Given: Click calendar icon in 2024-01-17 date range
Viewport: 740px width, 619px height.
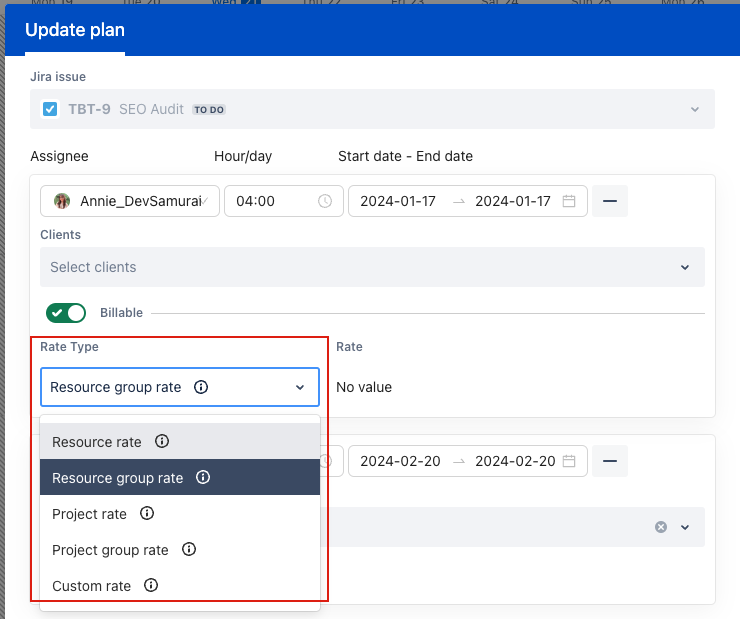Looking at the screenshot, I should [569, 201].
